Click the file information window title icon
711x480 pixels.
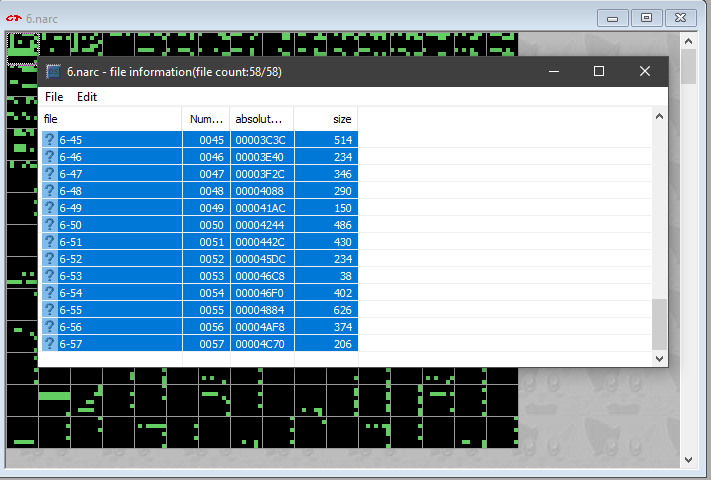(54, 71)
